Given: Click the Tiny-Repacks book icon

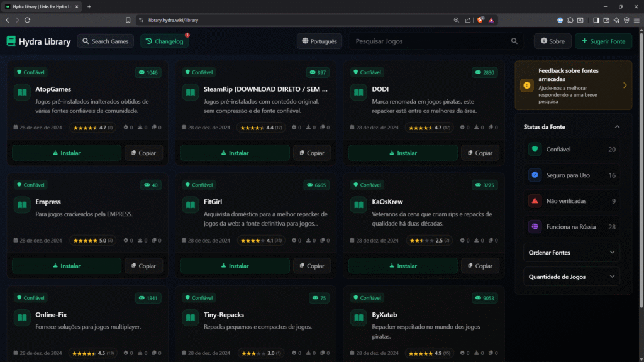Looking at the screenshot, I should 191,317.
